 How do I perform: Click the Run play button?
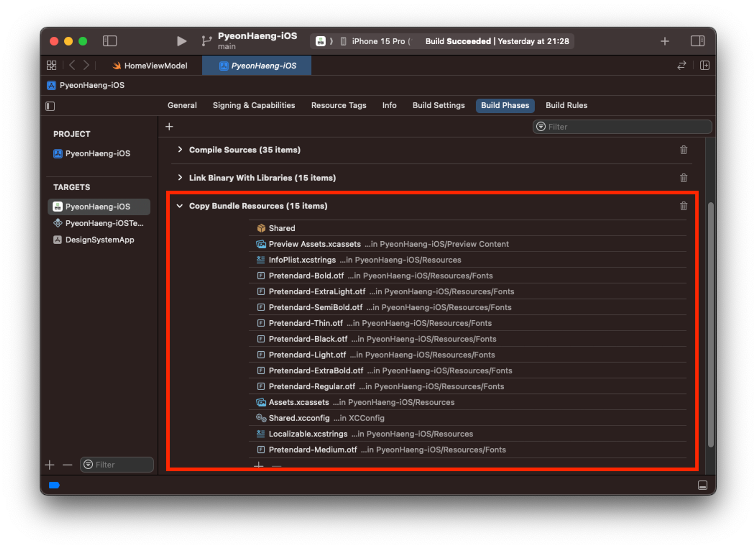(x=181, y=41)
